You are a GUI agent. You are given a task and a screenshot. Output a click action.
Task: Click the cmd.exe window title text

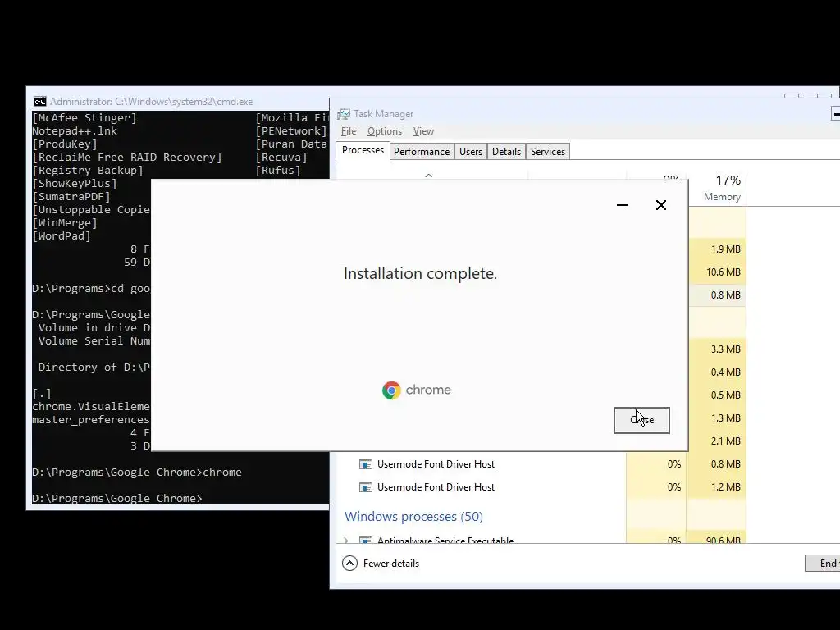point(151,102)
